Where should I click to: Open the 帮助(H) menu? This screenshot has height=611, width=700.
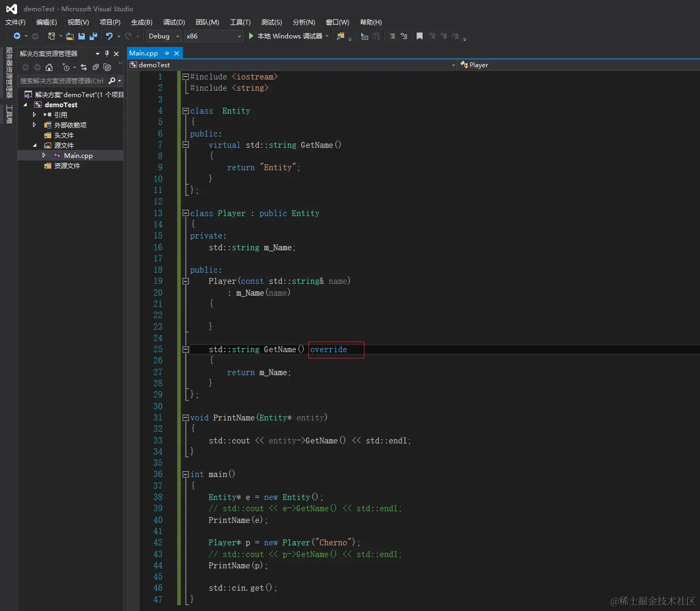click(371, 22)
